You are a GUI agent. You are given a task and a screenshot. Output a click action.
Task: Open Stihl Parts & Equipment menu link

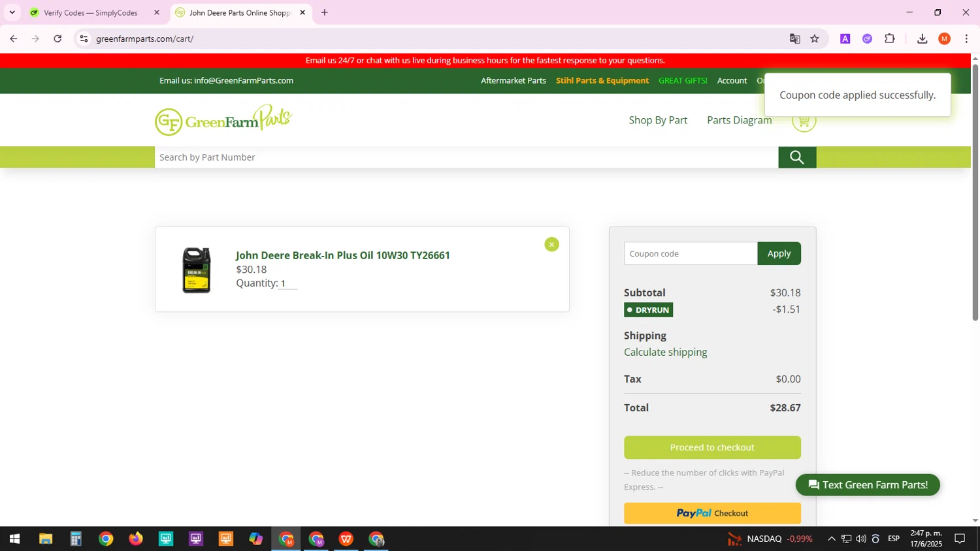point(602,80)
